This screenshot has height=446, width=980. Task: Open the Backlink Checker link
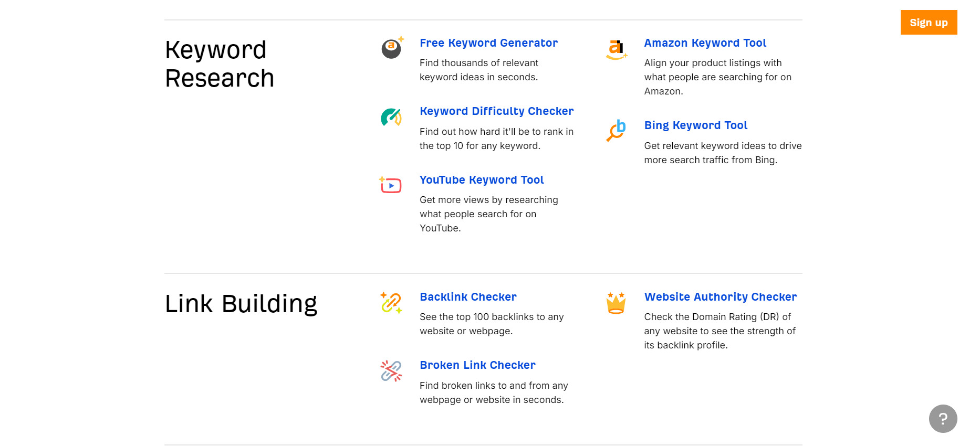click(468, 297)
